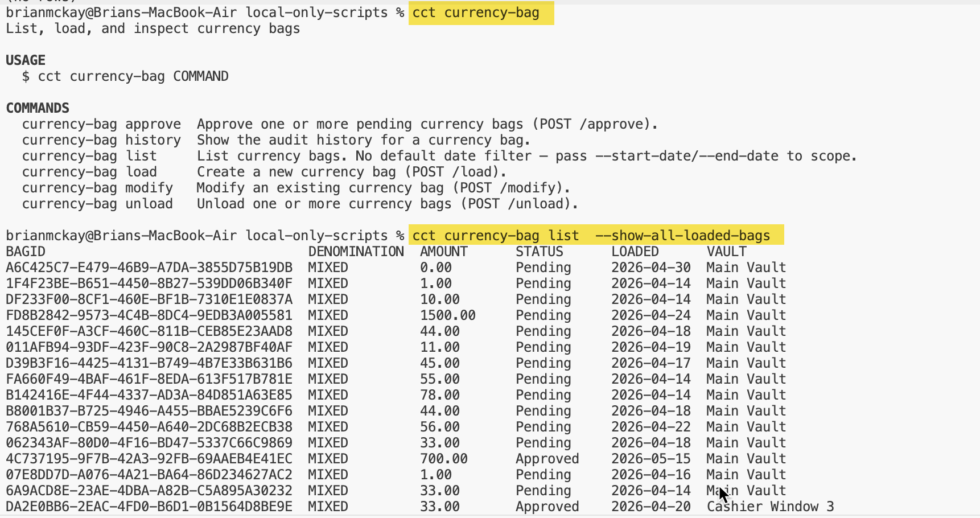
Task: Click Approved status for bag DA2E0BB6
Action: (547, 507)
